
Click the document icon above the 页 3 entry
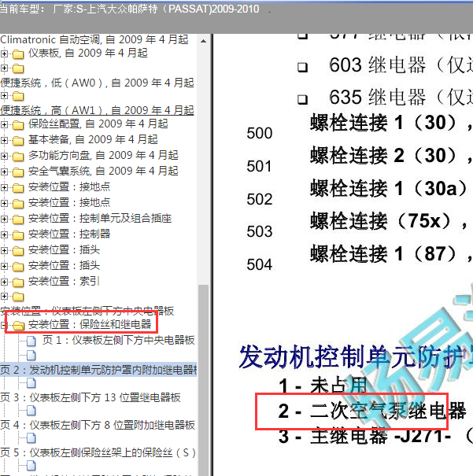(x=31, y=383)
